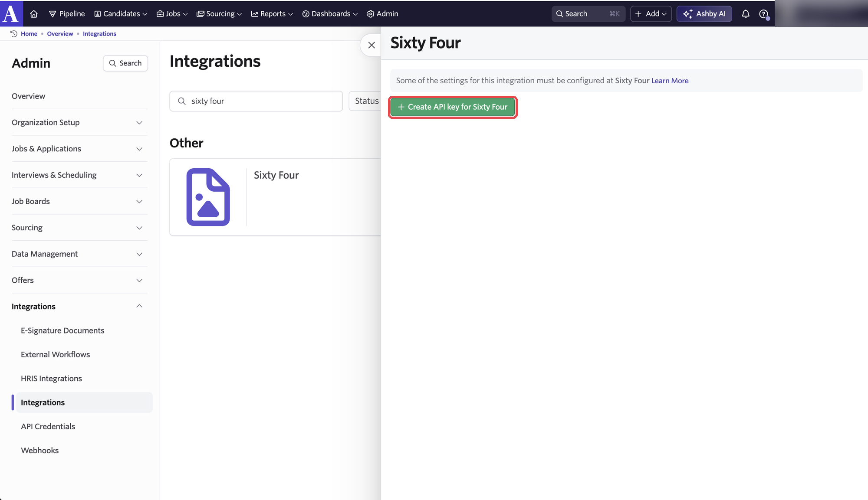This screenshot has height=500, width=868.
Task: Click the global Search box
Action: tap(588, 14)
